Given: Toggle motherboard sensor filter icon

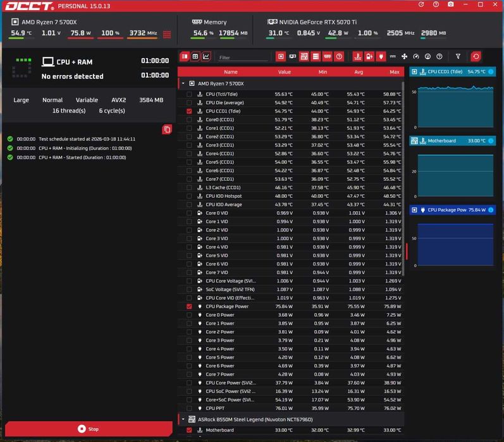Looking at the screenshot, I should pyautogui.click(x=304, y=56).
